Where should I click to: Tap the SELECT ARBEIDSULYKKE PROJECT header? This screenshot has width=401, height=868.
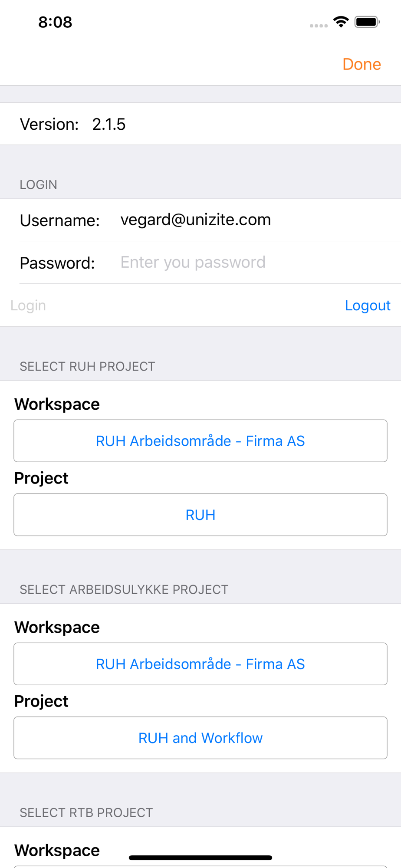(124, 589)
